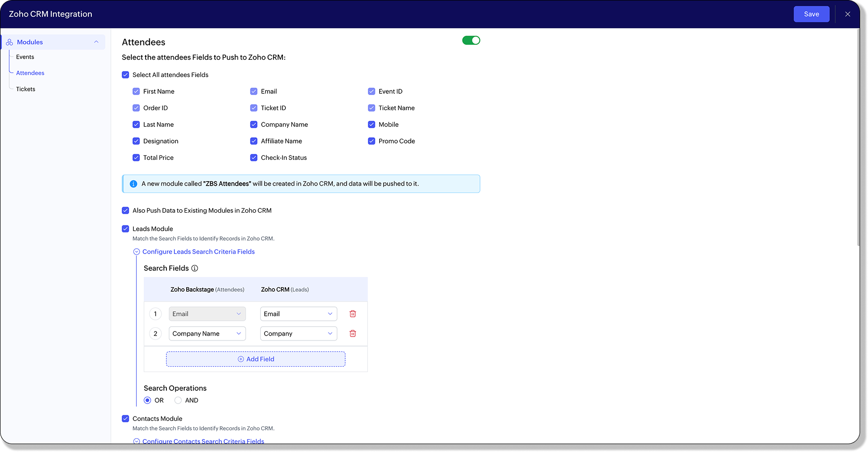
Task: Click the Zoho CRM (Leads) column header
Action: point(285,290)
